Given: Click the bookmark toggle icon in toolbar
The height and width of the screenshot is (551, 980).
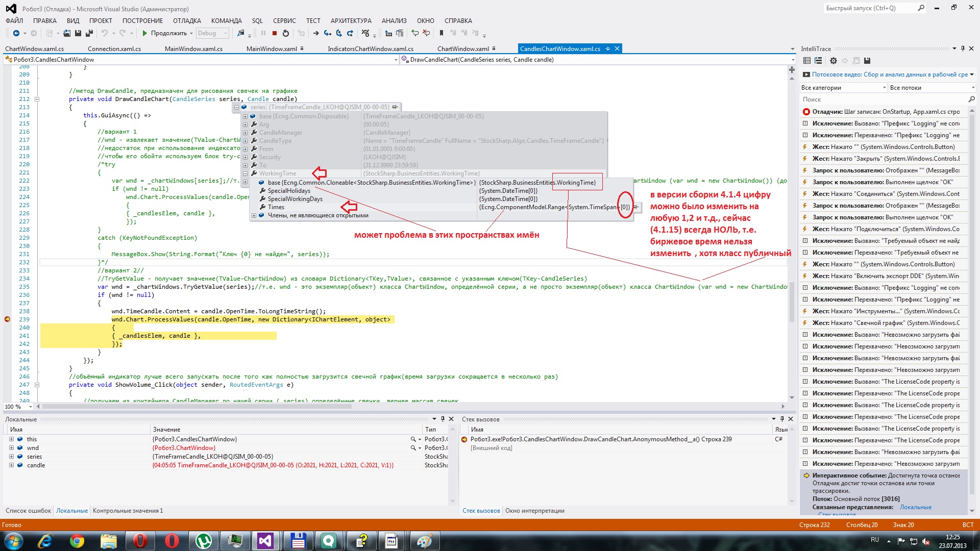Looking at the screenshot, I should 442,33.
